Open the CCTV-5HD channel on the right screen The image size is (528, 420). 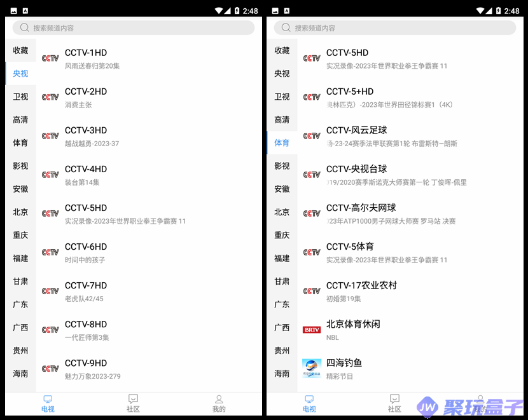410,58
